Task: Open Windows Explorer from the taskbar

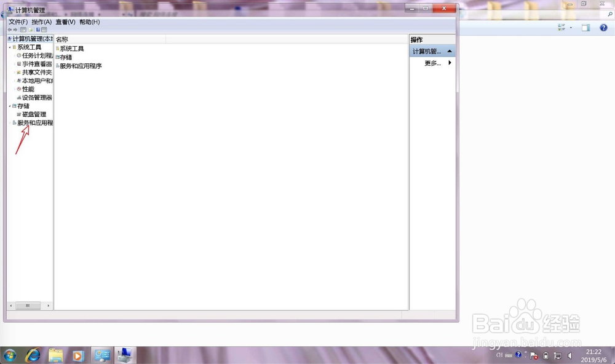Action: tap(56, 356)
